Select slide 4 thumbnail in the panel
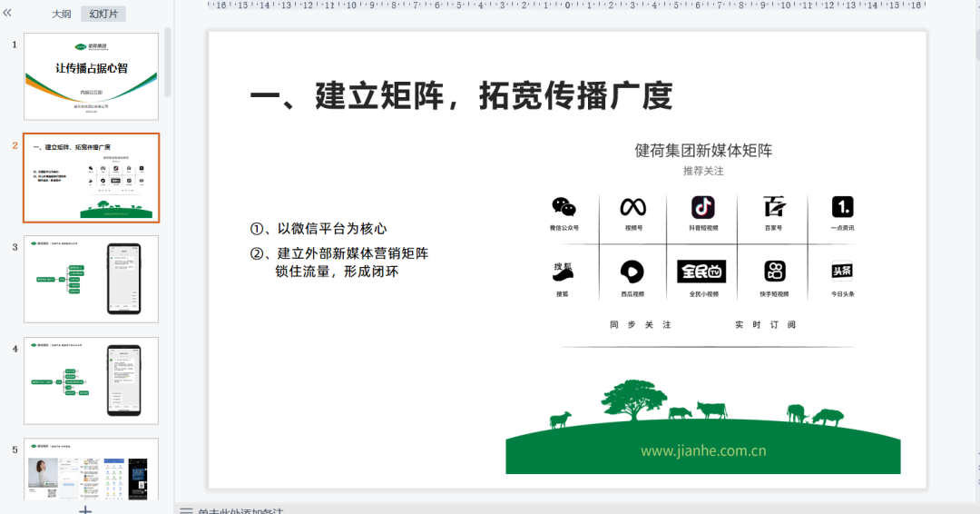The image size is (980, 514). pyautogui.click(x=92, y=381)
